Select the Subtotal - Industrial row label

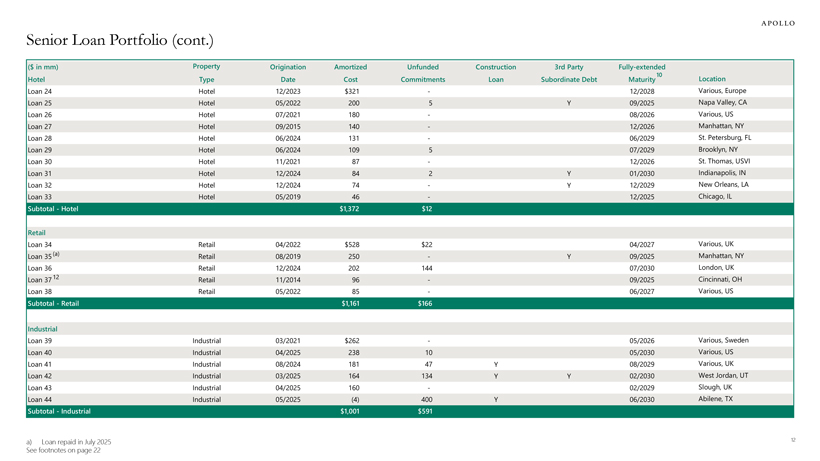pos(59,411)
